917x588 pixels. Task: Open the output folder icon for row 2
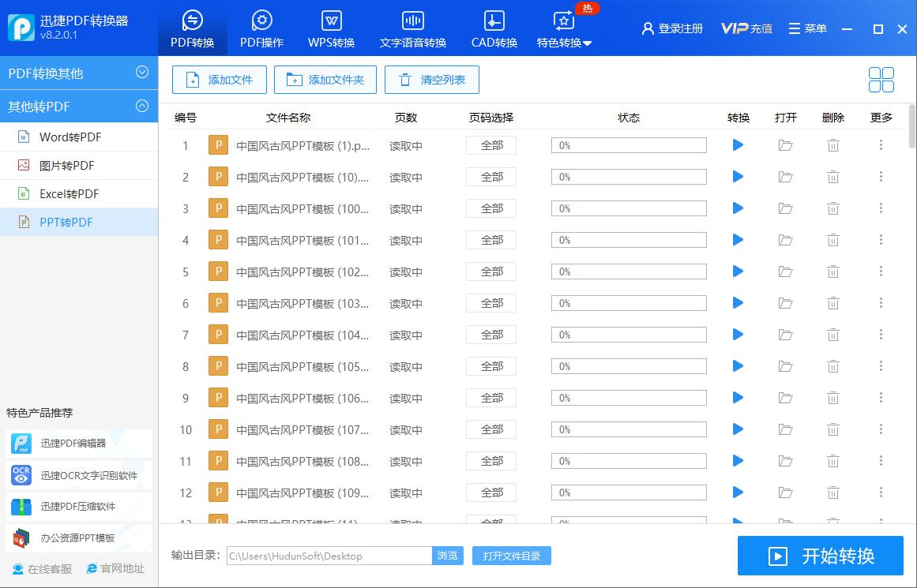pos(785,176)
